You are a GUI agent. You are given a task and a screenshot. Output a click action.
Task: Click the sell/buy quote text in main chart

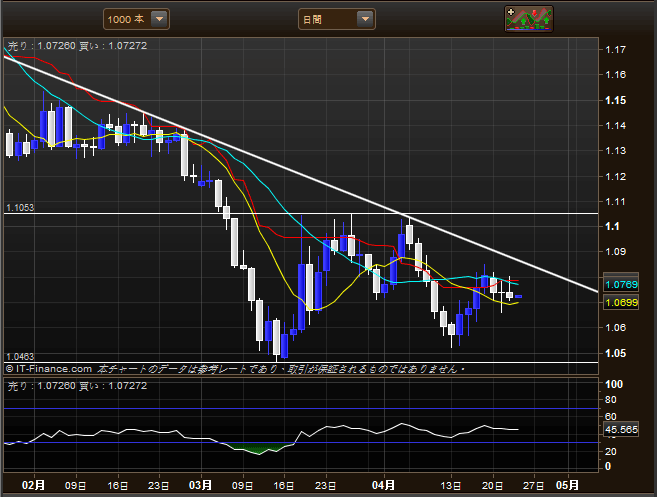(x=78, y=46)
